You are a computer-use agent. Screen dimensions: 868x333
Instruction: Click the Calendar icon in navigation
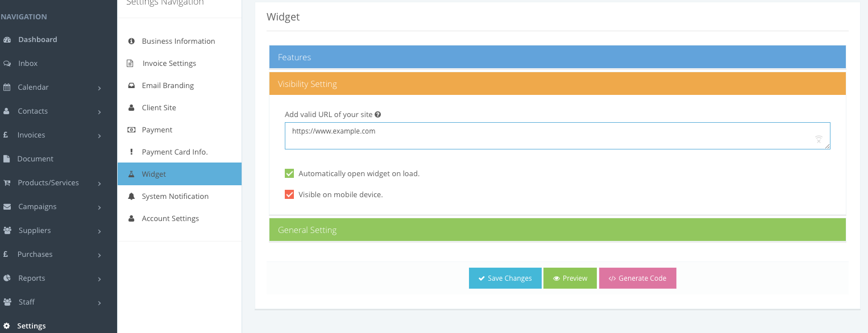7,88
